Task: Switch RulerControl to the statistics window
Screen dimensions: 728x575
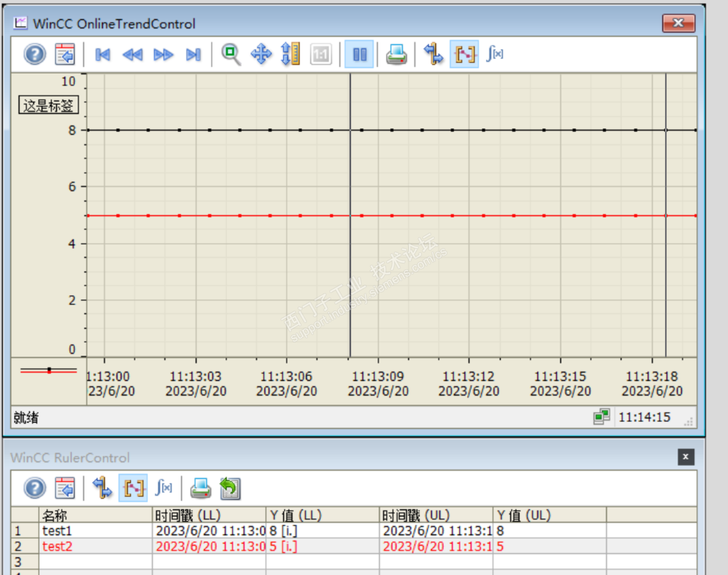Action: tap(163, 487)
